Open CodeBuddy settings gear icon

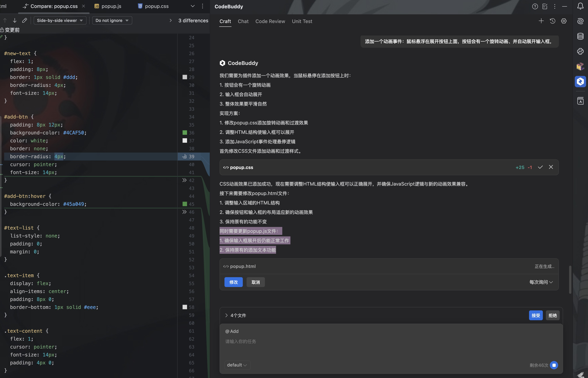click(564, 21)
